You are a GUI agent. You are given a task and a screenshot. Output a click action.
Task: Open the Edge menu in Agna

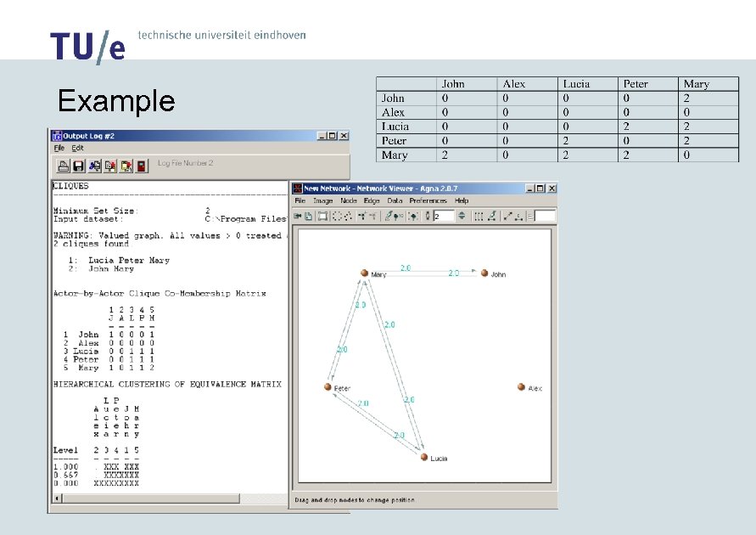coord(372,200)
